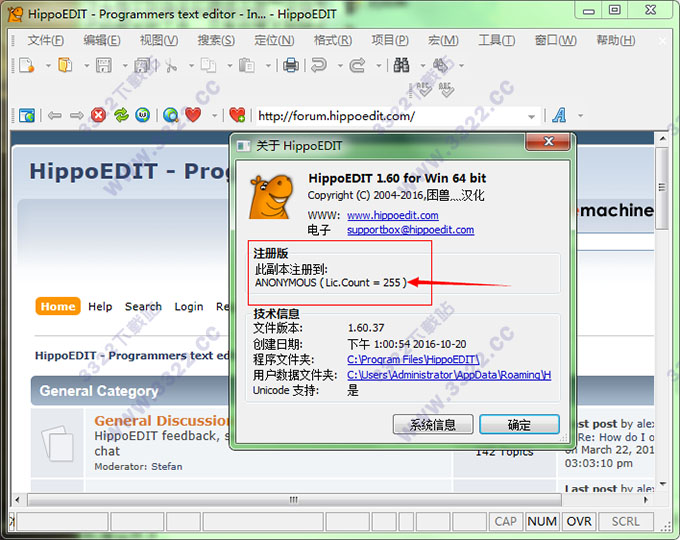The height and width of the screenshot is (540, 680).
Task: Click the 系统信息 button
Action: (x=433, y=424)
